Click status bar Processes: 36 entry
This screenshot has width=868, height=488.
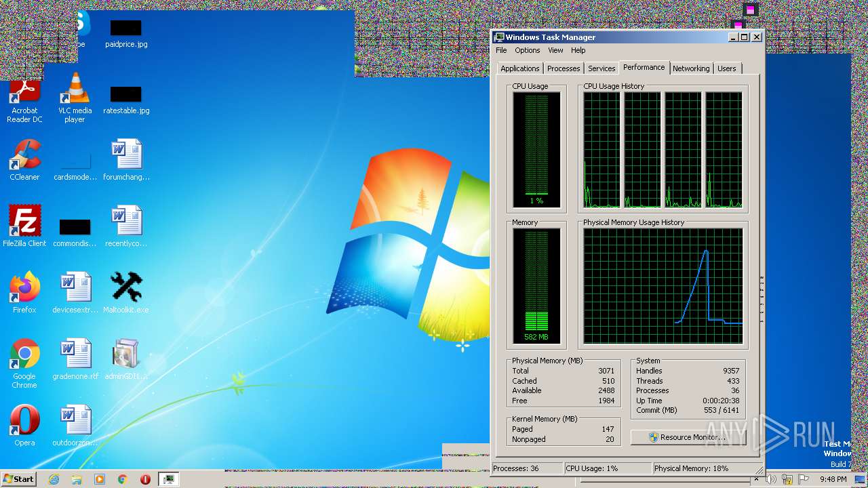(526, 468)
